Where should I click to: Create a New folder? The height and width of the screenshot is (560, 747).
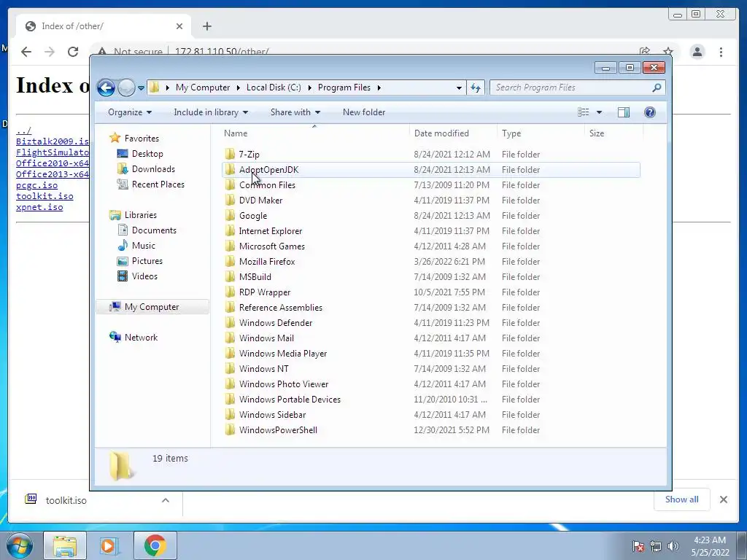click(364, 112)
